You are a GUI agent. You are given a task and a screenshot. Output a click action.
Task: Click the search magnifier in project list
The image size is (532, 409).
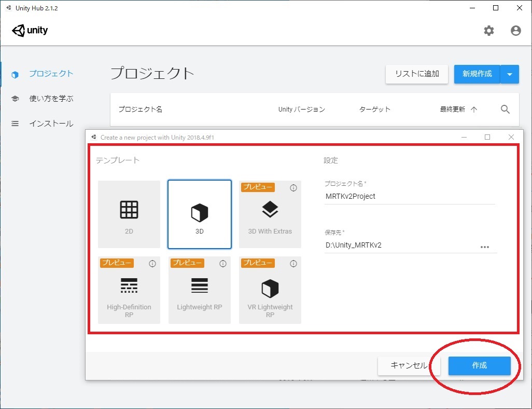click(x=505, y=110)
